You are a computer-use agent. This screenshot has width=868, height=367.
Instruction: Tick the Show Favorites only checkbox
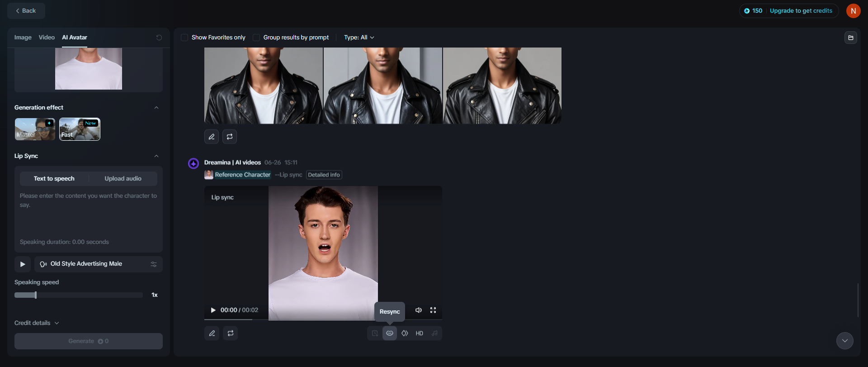point(184,38)
